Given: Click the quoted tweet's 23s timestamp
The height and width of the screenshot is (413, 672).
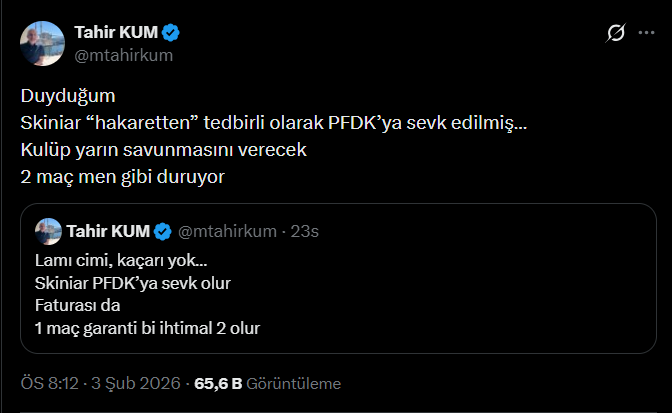Looking at the screenshot, I should click(x=305, y=232).
